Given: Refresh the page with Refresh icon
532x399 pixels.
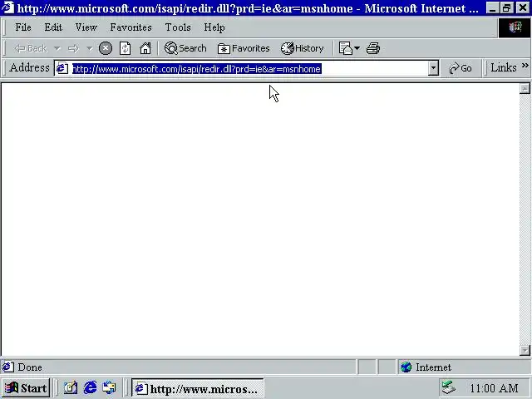Looking at the screenshot, I should coord(125,48).
